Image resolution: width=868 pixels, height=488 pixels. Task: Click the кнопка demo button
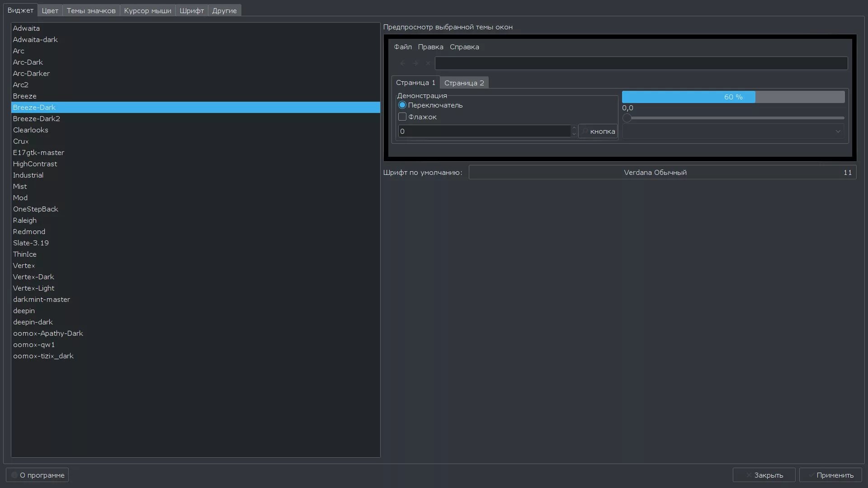click(x=598, y=131)
